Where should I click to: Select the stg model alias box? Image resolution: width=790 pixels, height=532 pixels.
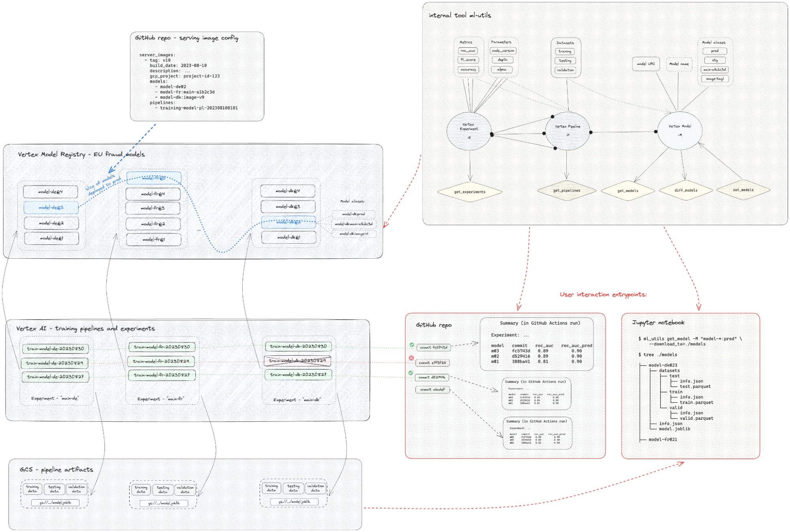point(715,60)
